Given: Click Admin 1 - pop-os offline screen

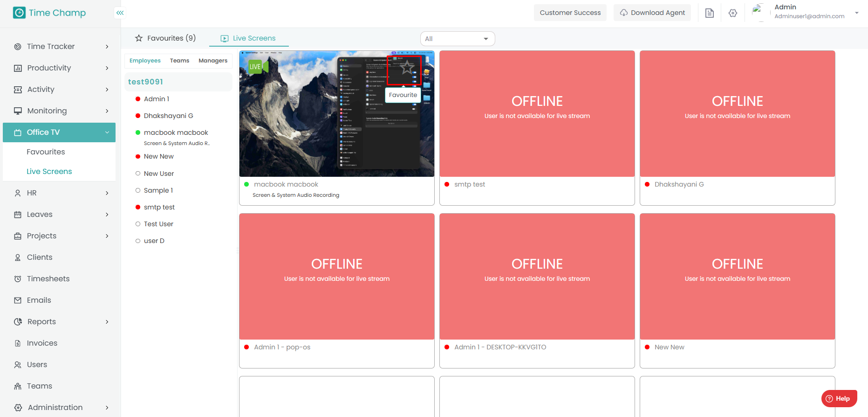Looking at the screenshot, I should [336, 277].
